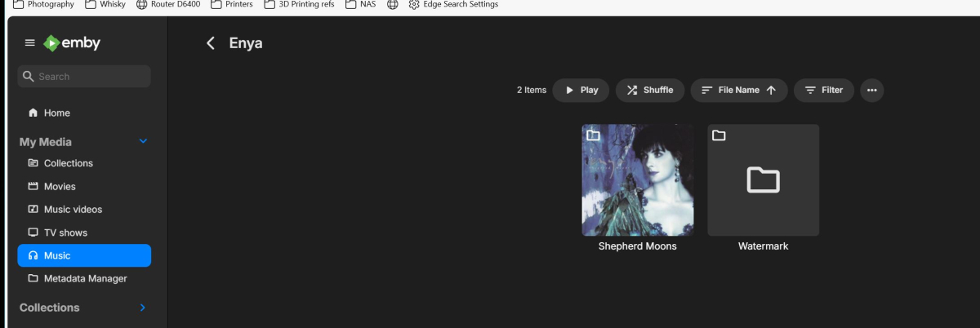The width and height of the screenshot is (980, 328).
Task: Open the Edge Search Settings bookmark
Action: pyautogui.click(x=453, y=4)
